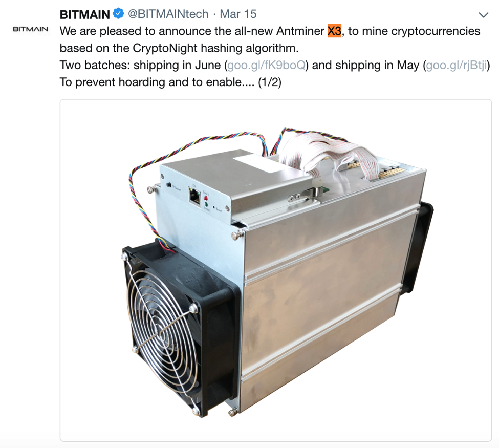Open the goo.gl/fK9boQ June batch link
Screen dimensions: 499x448
[266, 65]
